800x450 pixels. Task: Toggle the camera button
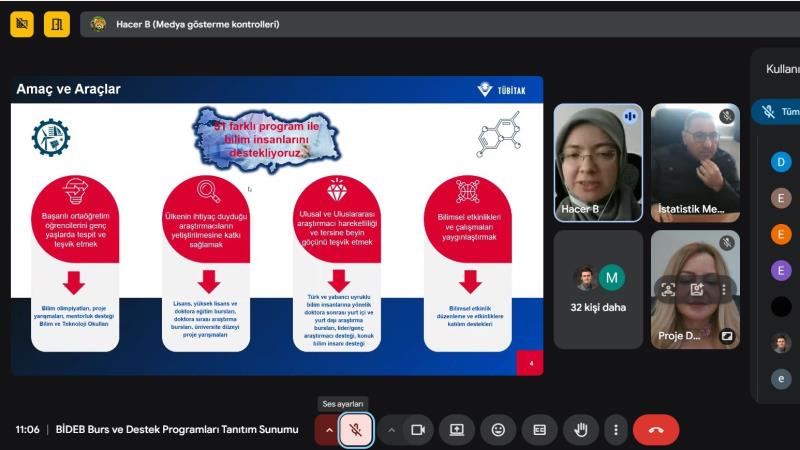tap(418, 430)
